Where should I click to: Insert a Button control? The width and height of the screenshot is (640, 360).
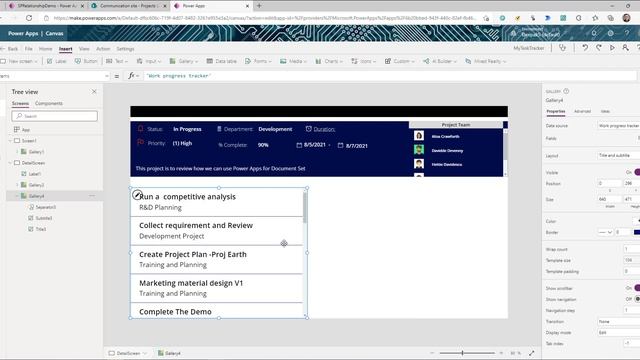86,61
